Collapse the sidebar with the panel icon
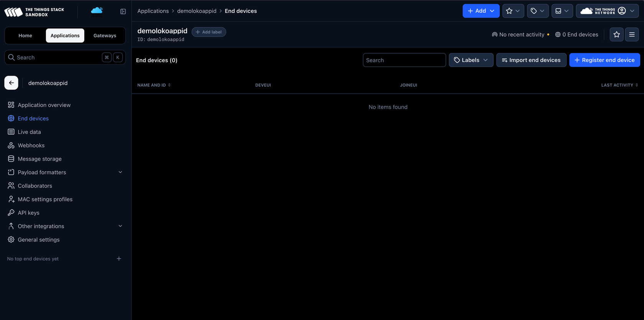The image size is (644, 320). click(123, 12)
